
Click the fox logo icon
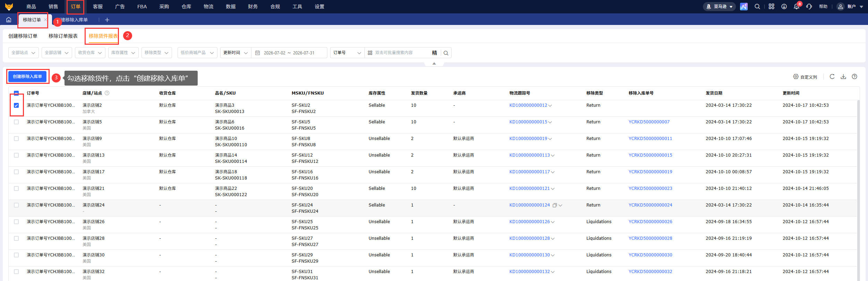click(x=9, y=7)
